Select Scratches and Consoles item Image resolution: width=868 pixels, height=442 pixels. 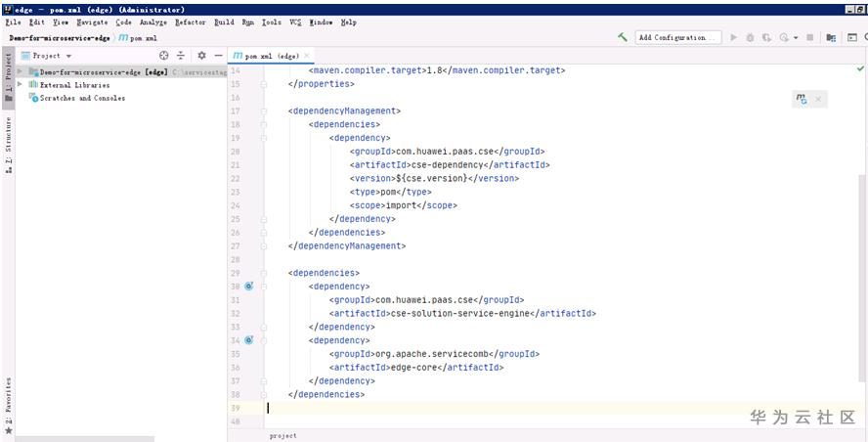coord(82,98)
